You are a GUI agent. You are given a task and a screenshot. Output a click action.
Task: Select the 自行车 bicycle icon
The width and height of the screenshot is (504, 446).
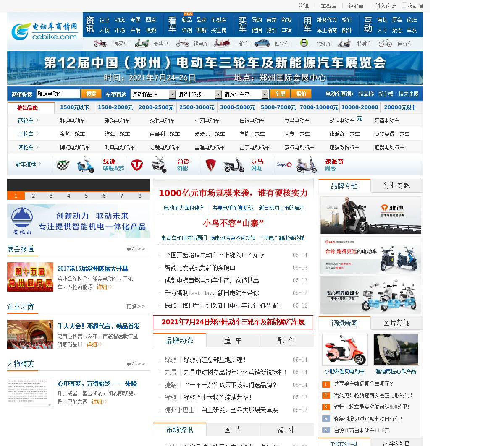385,43
